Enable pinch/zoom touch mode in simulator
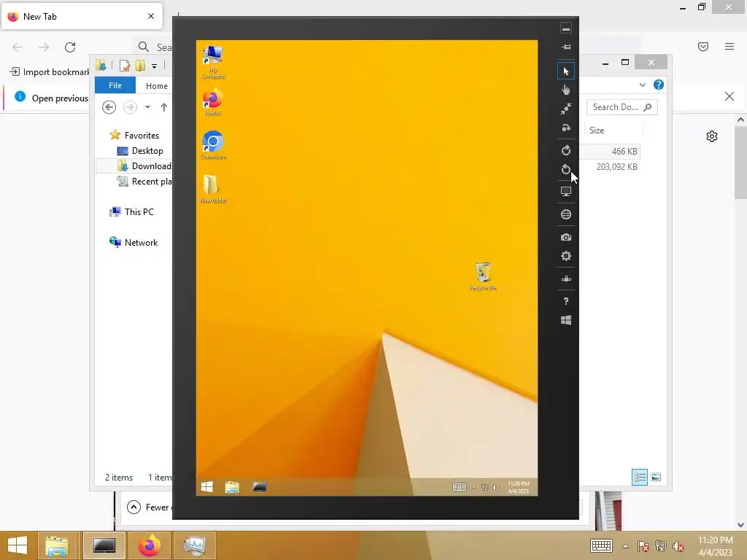Screen dimensions: 747x560 click(565, 109)
